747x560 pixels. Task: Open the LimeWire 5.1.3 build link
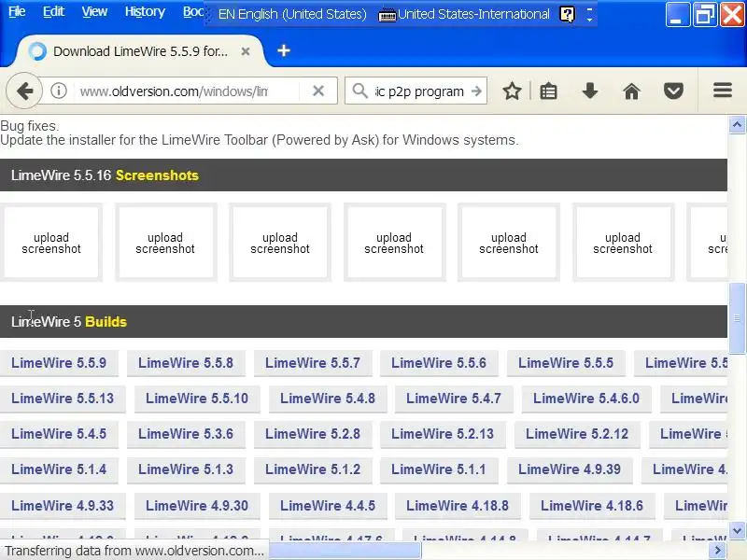click(x=186, y=469)
